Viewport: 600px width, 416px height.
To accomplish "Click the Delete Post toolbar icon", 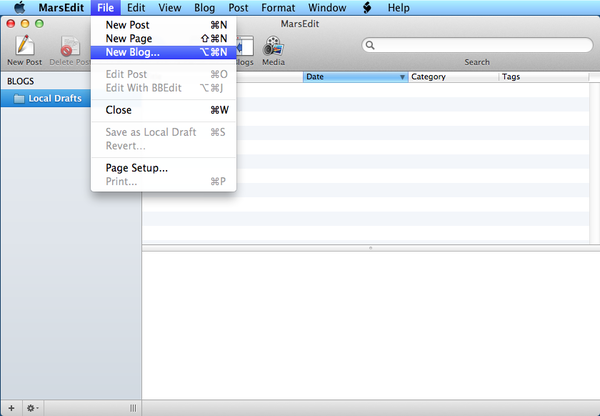I will [70, 46].
